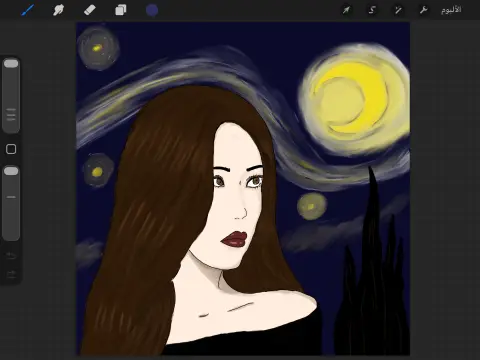Open the Selection tool
The height and width of the screenshot is (360, 480).
pos(372,10)
